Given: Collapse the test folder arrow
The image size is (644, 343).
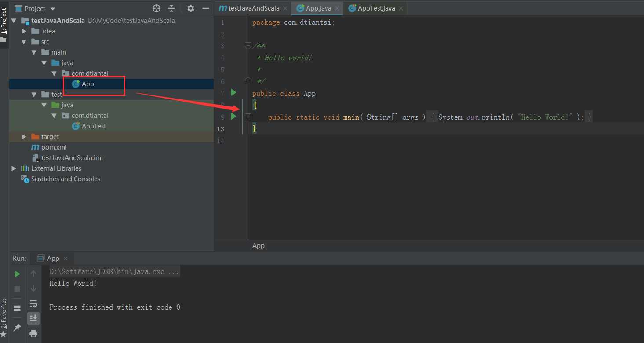Looking at the screenshot, I should [34, 95].
